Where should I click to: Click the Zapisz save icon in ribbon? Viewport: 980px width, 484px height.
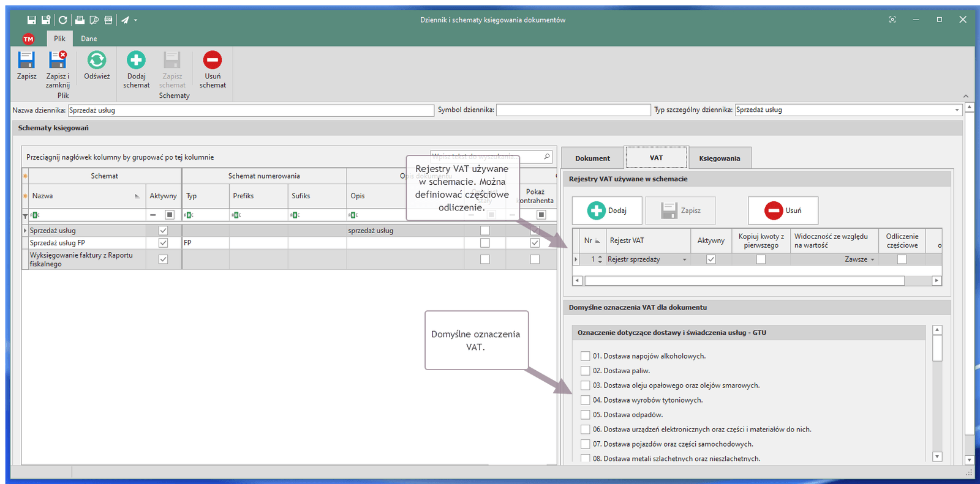click(x=26, y=60)
